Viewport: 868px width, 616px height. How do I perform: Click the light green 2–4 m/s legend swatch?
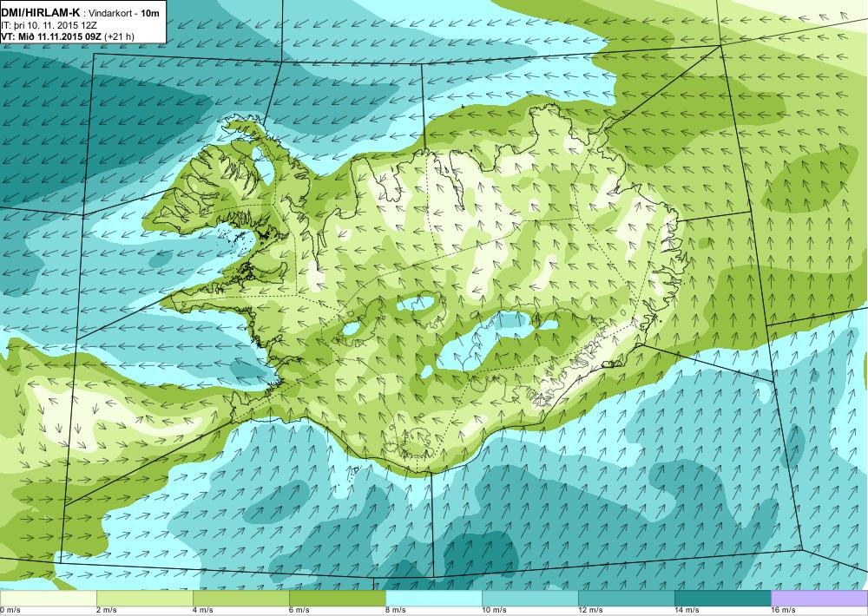145,599
